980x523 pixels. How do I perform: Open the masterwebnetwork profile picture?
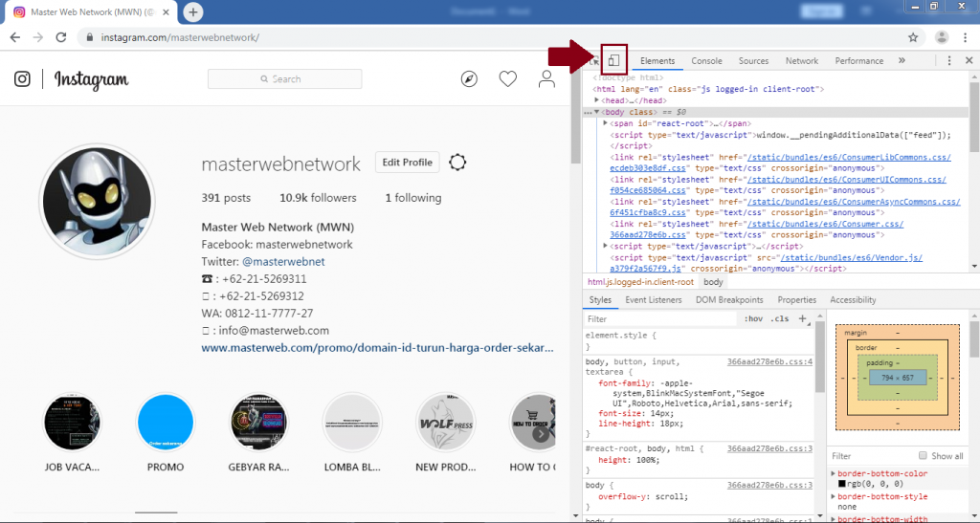point(97,201)
